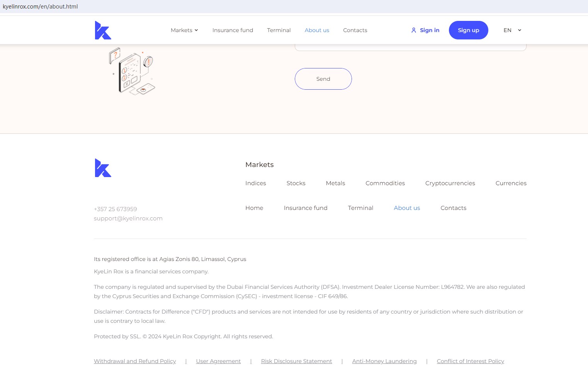
Task: Open Stocks footer market link
Action: click(x=296, y=183)
